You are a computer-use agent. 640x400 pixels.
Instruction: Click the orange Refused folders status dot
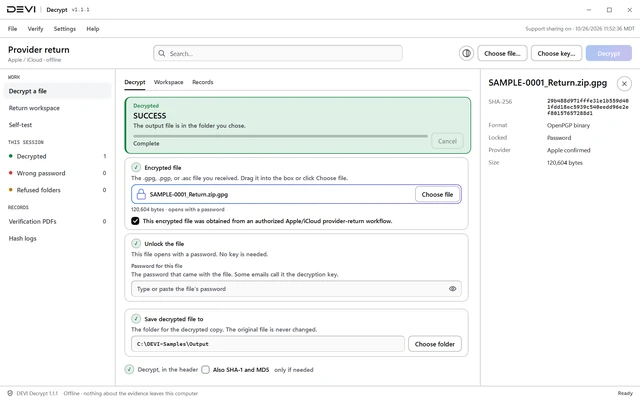[x=11, y=190]
